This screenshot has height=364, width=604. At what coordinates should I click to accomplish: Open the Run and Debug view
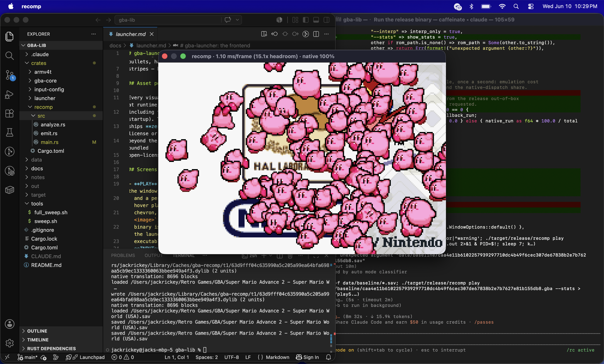(x=9, y=94)
